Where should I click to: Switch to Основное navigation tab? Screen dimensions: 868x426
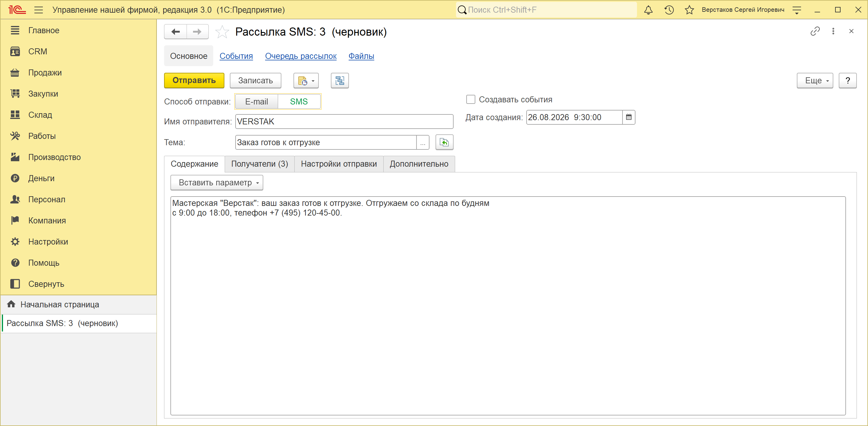pos(189,56)
